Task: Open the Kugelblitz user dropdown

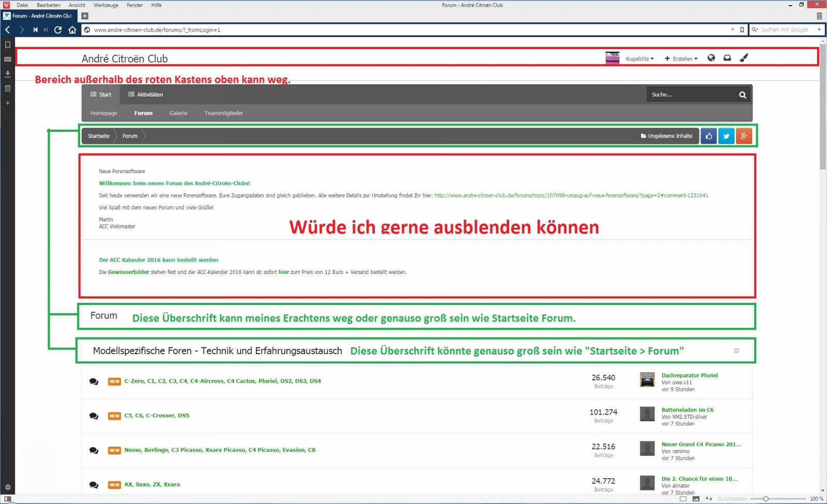Action: [x=640, y=59]
